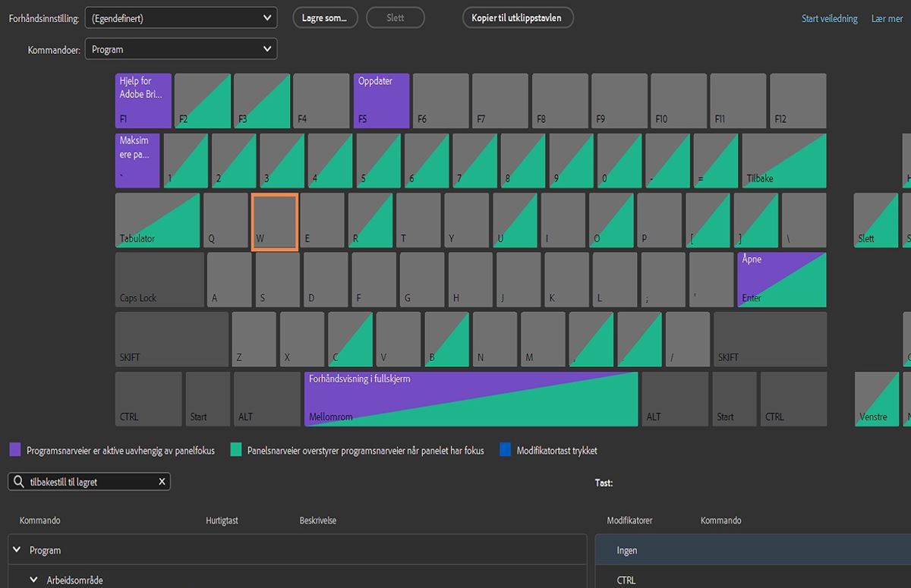The height and width of the screenshot is (588, 911).
Task: Click Kopier til utklippstavlen button
Action: (x=517, y=17)
